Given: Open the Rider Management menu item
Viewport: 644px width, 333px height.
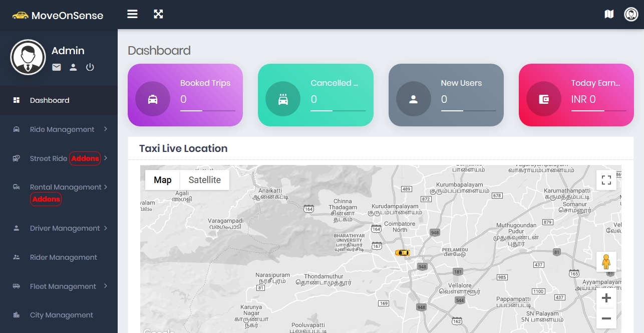Looking at the screenshot, I should click(x=59, y=257).
